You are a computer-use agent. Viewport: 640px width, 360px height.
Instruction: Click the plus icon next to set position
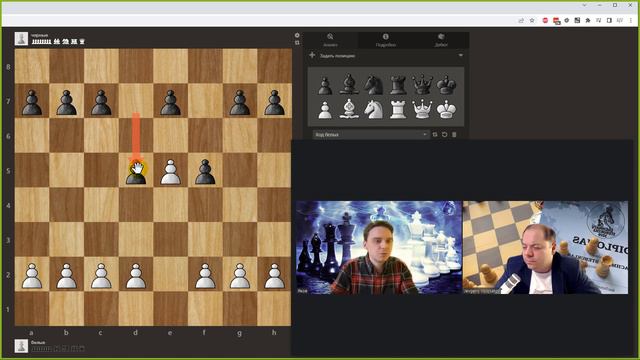[x=312, y=55]
